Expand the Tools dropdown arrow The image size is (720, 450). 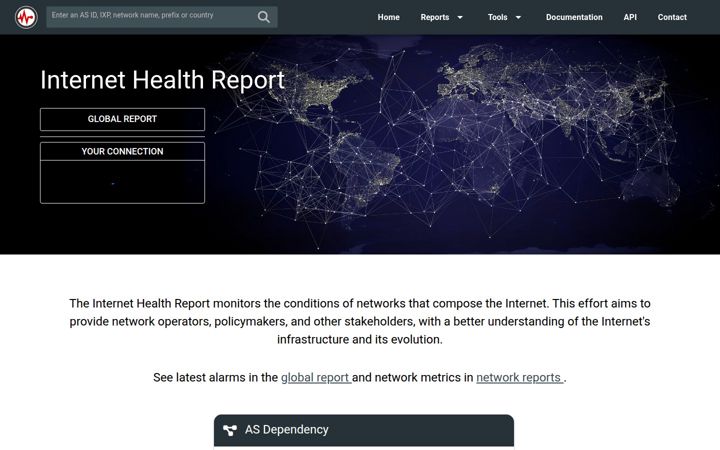tap(518, 17)
